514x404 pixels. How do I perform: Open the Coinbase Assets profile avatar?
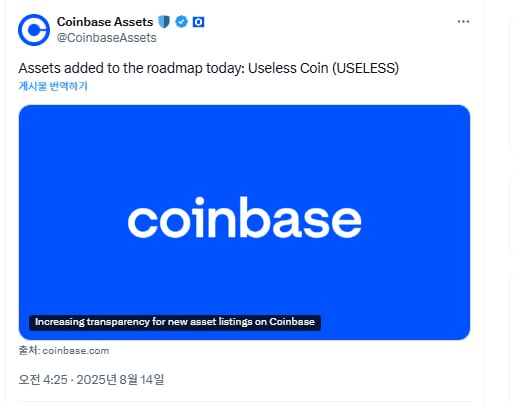[34, 30]
